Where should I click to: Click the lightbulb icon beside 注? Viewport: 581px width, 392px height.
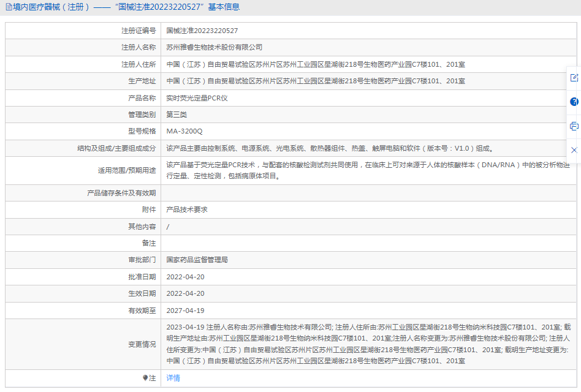(x=145, y=378)
